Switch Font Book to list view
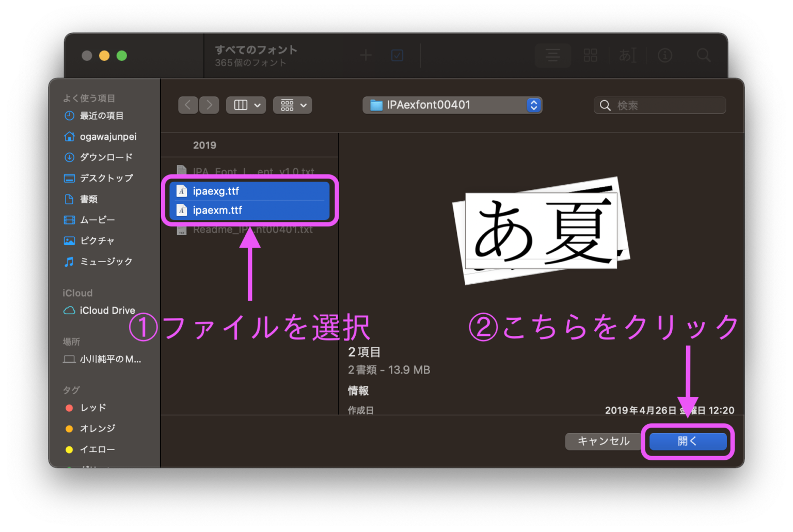The height and width of the screenshot is (532, 793). (553, 55)
